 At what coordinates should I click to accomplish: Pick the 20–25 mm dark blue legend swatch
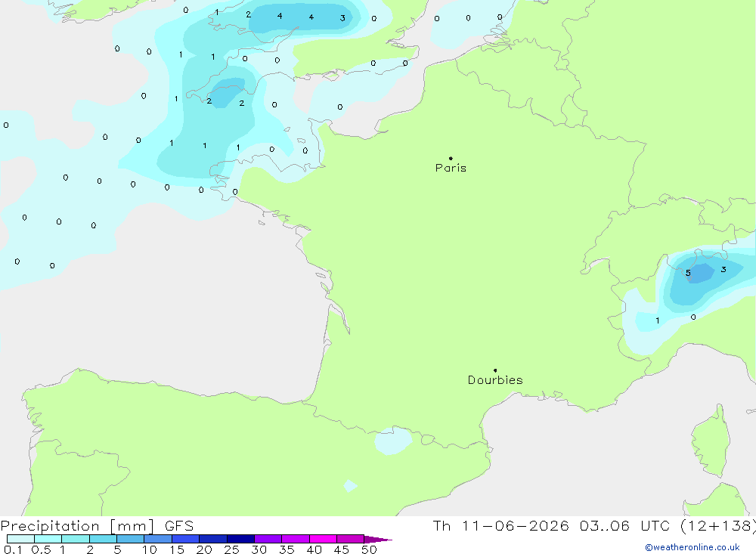coord(213,539)
